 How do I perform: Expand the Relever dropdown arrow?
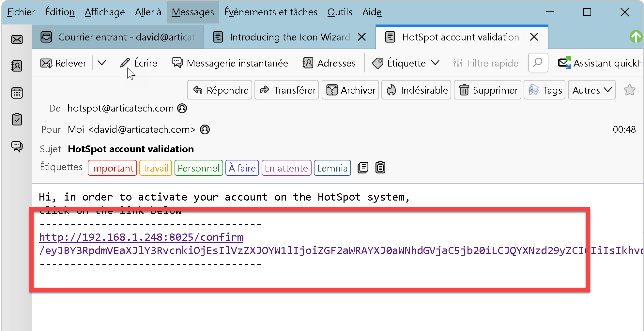click(x=102, y=63)
